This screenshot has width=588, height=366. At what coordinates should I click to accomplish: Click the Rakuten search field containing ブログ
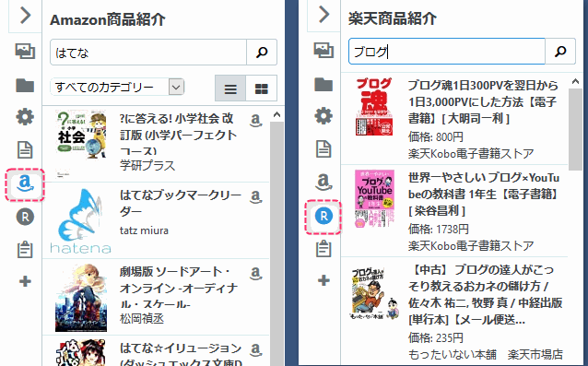tap(447, 51)
